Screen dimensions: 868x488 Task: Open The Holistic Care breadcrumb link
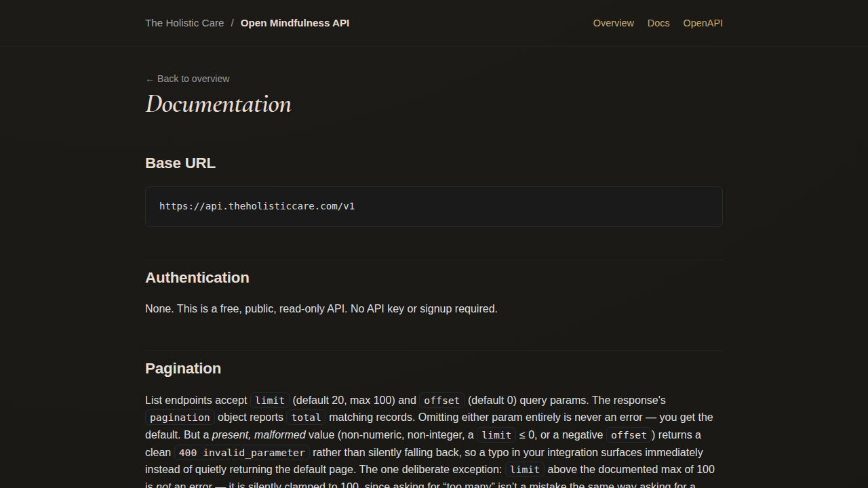184,23
